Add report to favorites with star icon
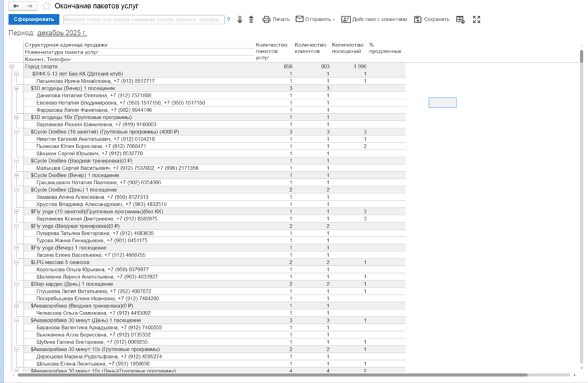This screenshot has width=588, height=383. click(46, 6)
